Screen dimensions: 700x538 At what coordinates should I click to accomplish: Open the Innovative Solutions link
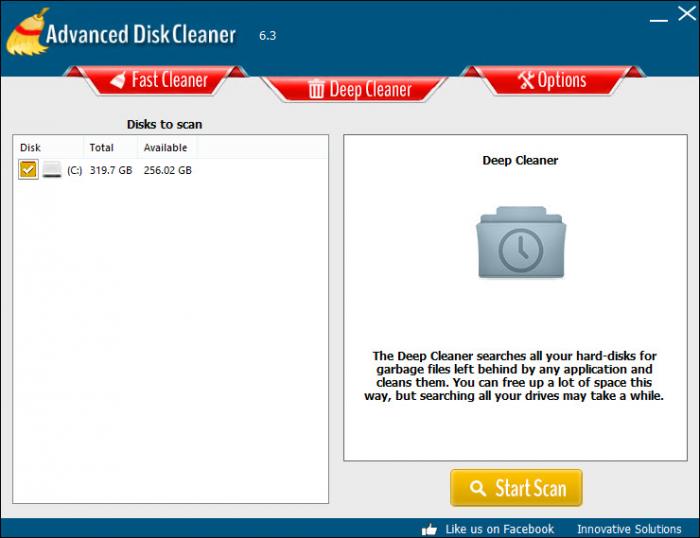coord(629,529)
